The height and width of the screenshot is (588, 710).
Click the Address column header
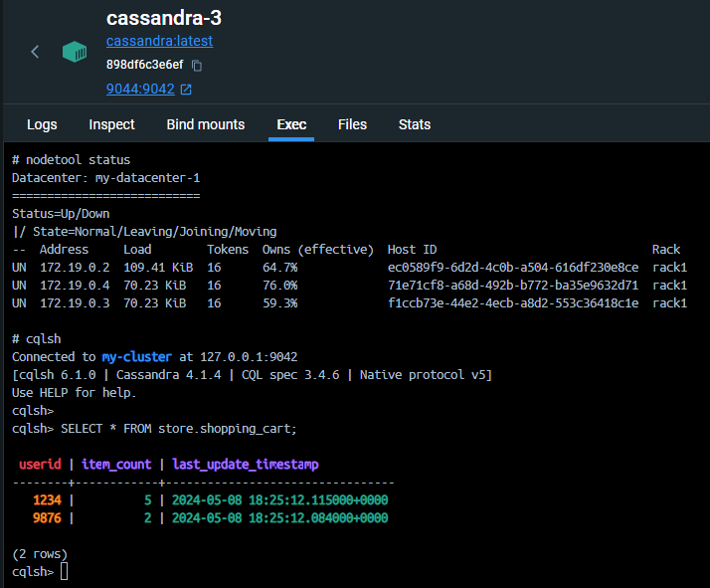64,250
